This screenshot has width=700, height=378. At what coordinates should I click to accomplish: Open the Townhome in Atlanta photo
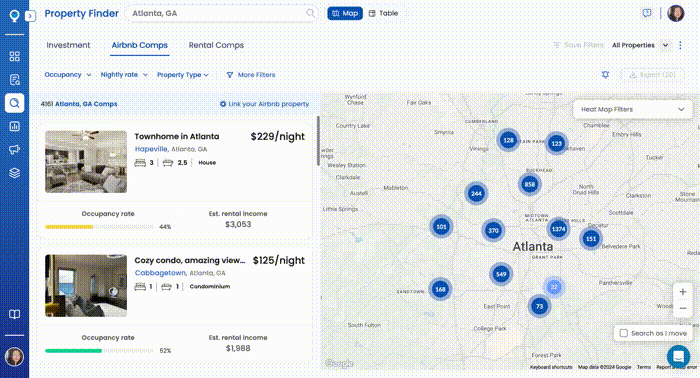(x=86, y=162)
